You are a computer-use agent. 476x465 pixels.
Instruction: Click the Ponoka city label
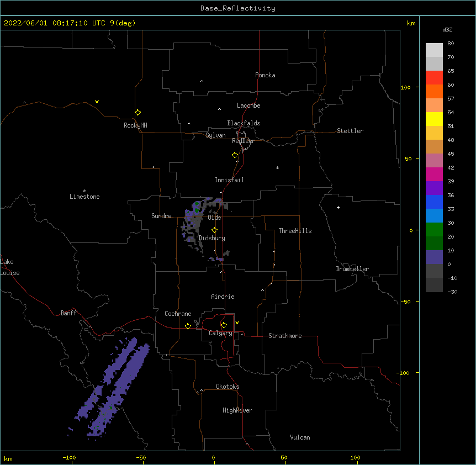[x=265, y=75]
